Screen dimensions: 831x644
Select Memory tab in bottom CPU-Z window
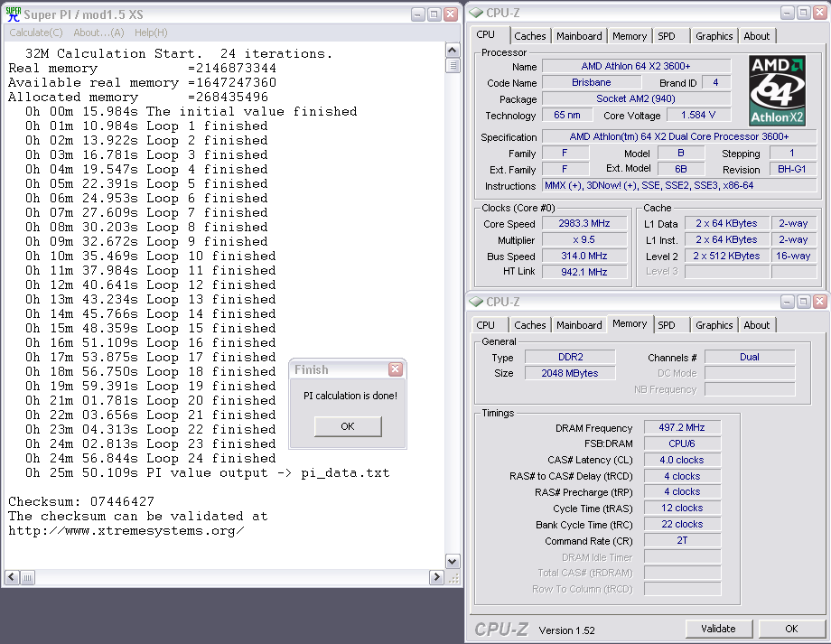point(630,323)
